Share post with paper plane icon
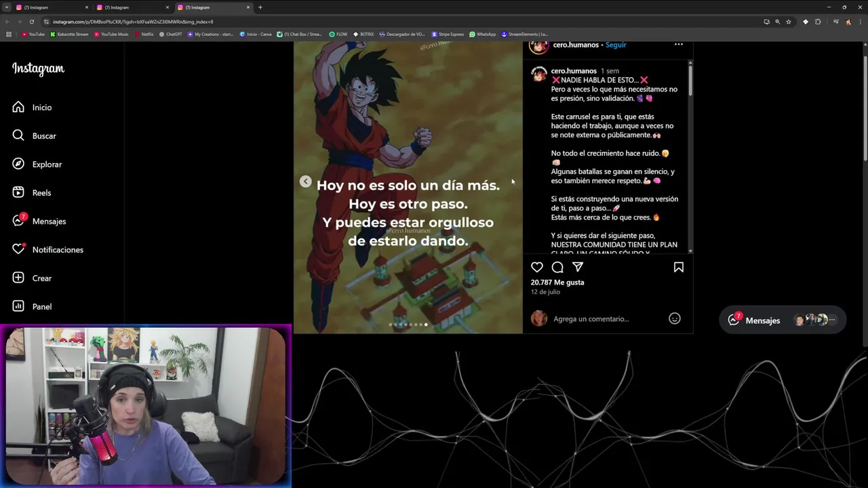Screen dimensions: 868x488 tap(578, 267)
